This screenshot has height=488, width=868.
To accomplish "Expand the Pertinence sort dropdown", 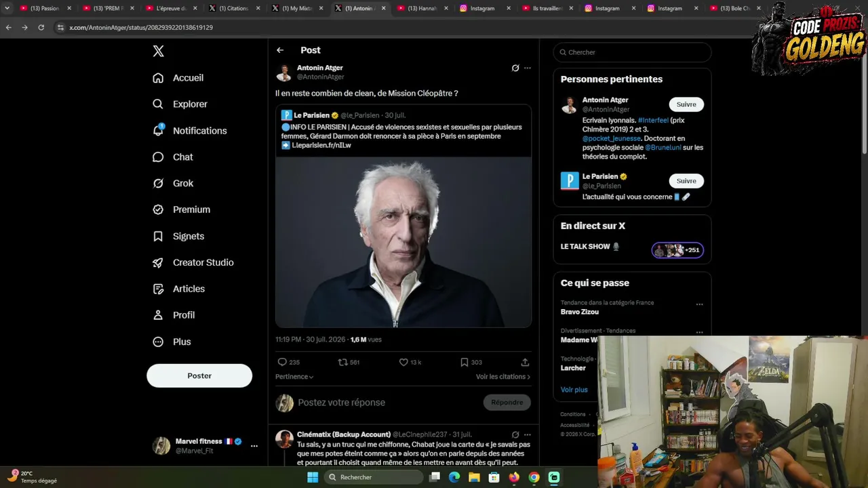I will point(294,377).
